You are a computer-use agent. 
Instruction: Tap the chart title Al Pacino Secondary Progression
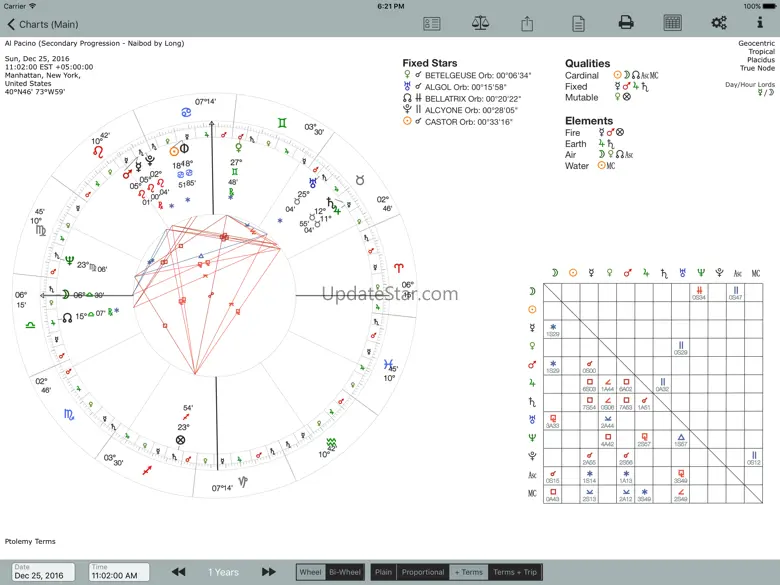[x=95, y=43]
